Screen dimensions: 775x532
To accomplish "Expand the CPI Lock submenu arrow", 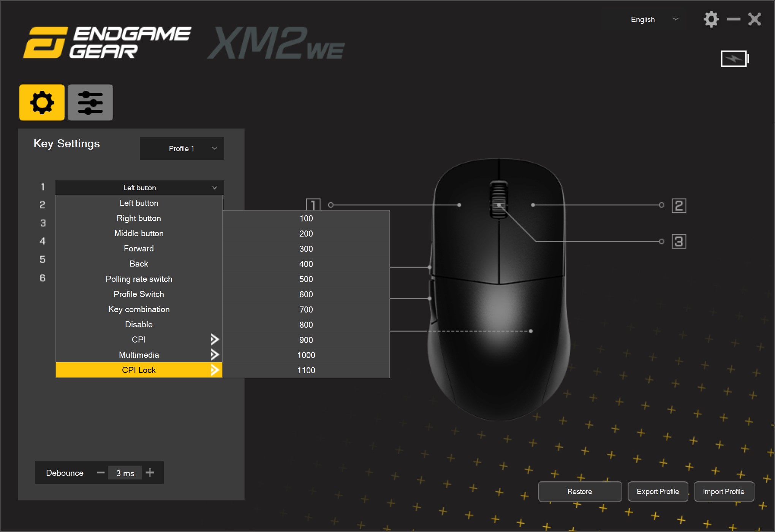I will point(215,369).
